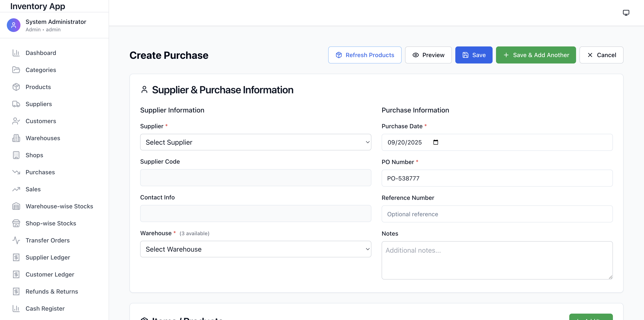644x320 pixels.
Task: Navigate to Shops page
Action: point(34,155)
